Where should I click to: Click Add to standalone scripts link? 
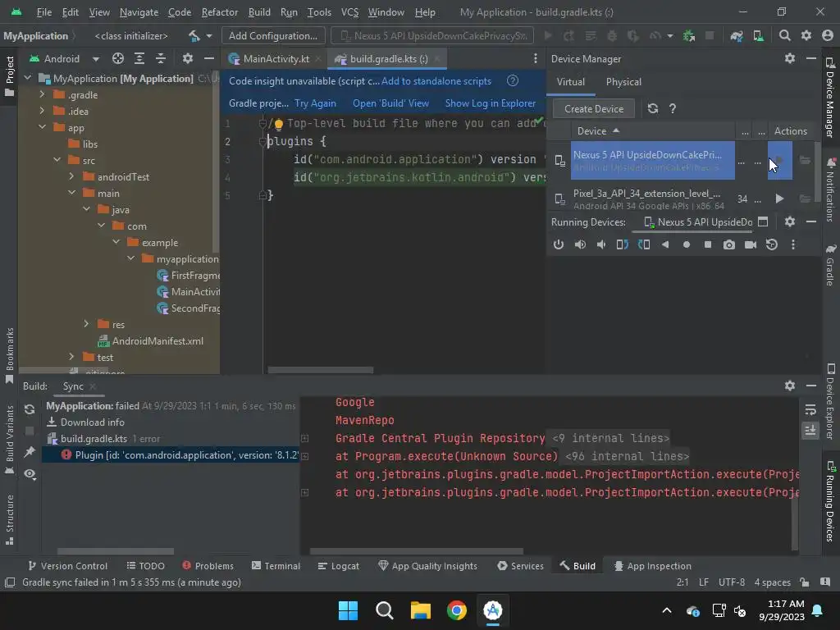(x=436, y=81)
